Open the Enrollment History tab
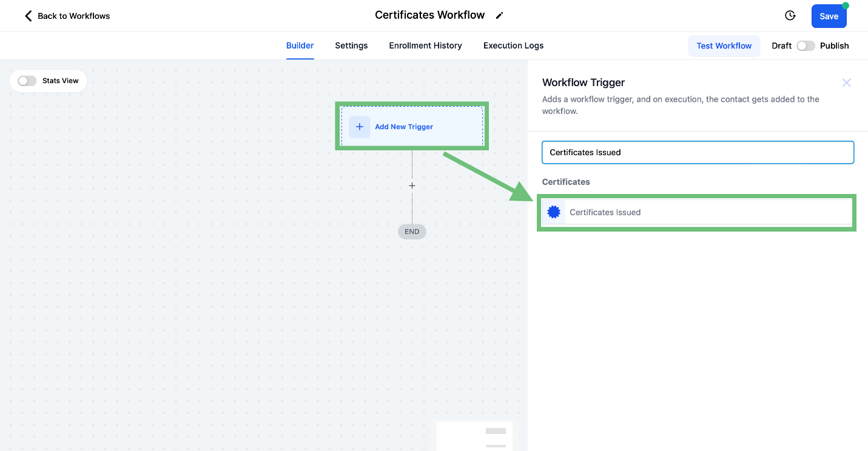868x451 pixels. tap(425, 45)
